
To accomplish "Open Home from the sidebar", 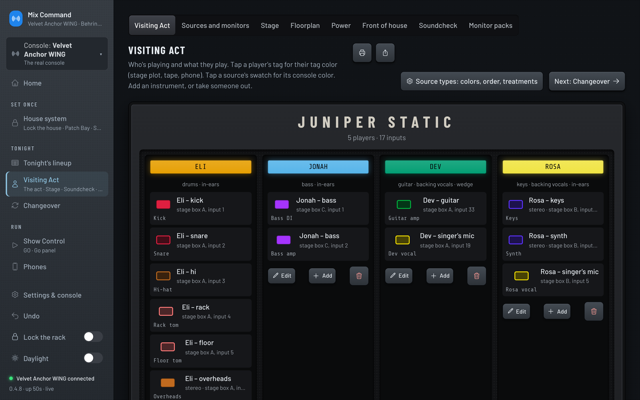I will [57, 83].
